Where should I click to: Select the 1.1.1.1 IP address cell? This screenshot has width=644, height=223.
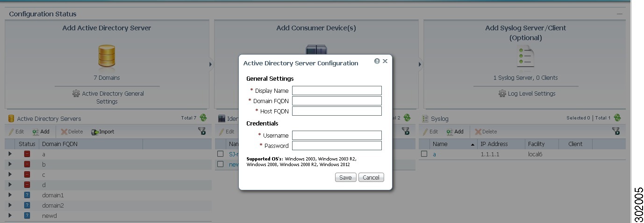[490, 154]
